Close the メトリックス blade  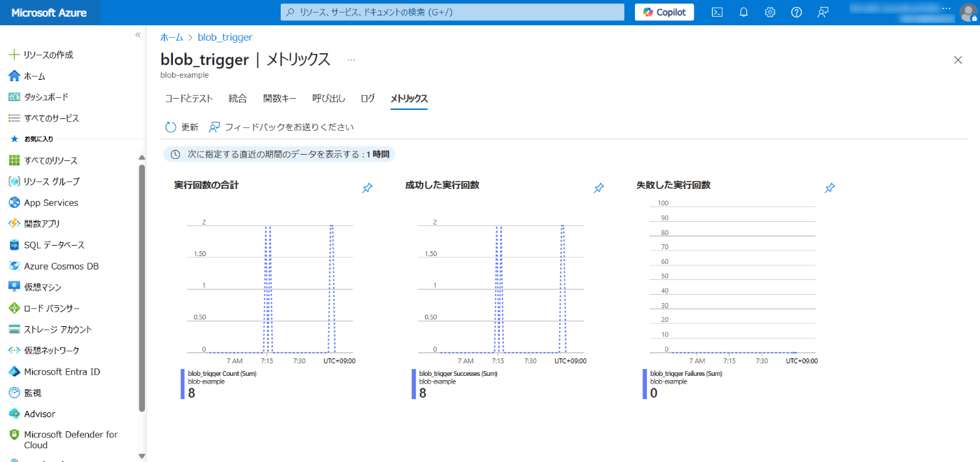958,60
